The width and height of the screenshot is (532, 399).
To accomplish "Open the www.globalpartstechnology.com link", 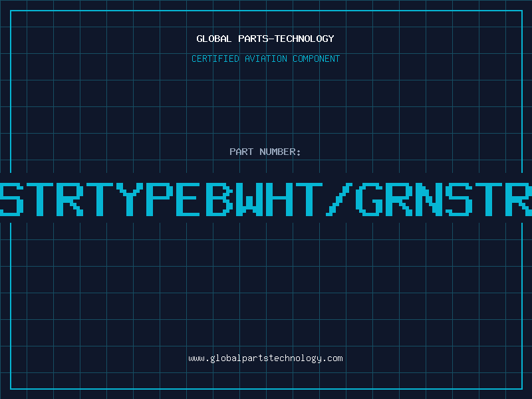I will coord(265,358).
